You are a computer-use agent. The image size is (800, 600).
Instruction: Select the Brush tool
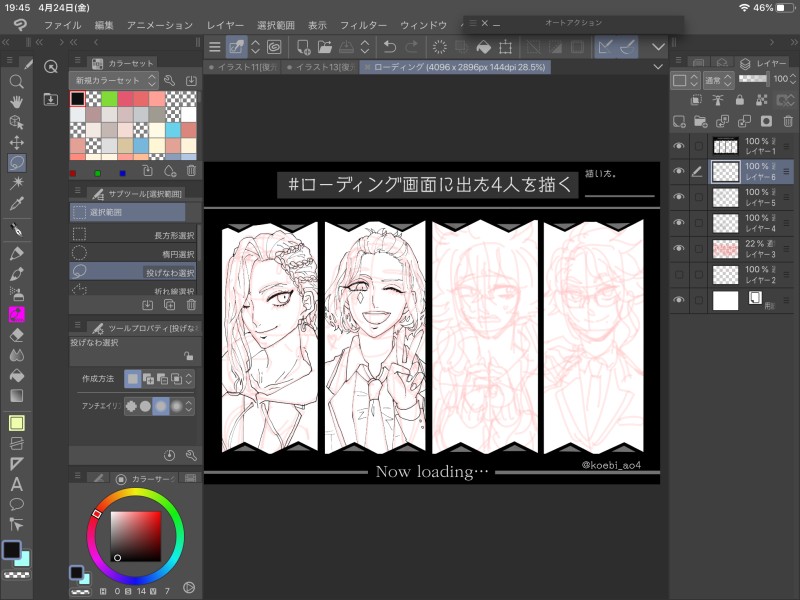(x=16, y=273)
